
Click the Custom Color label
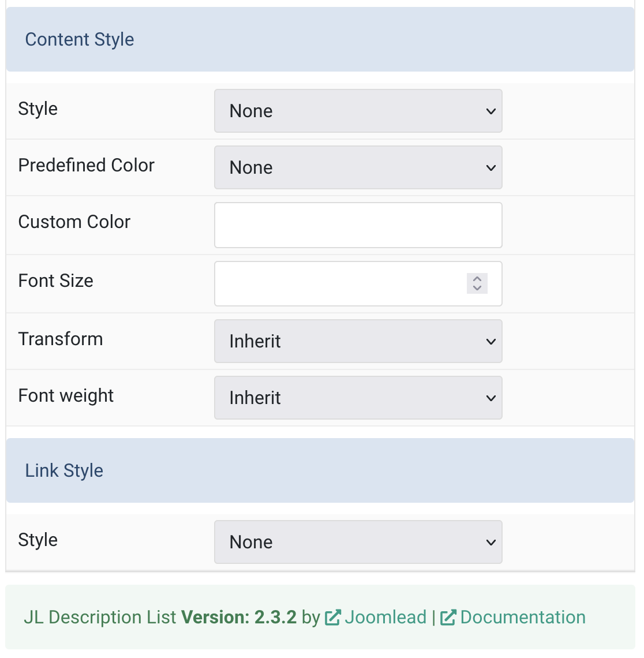74,222
